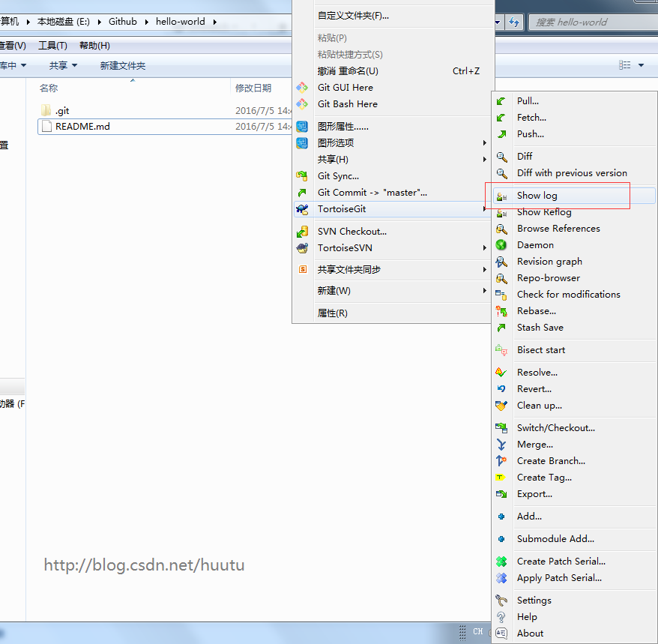Open the view options dropdown arrow
Viewport: 658px width, 644px height.
coord(641,65)
